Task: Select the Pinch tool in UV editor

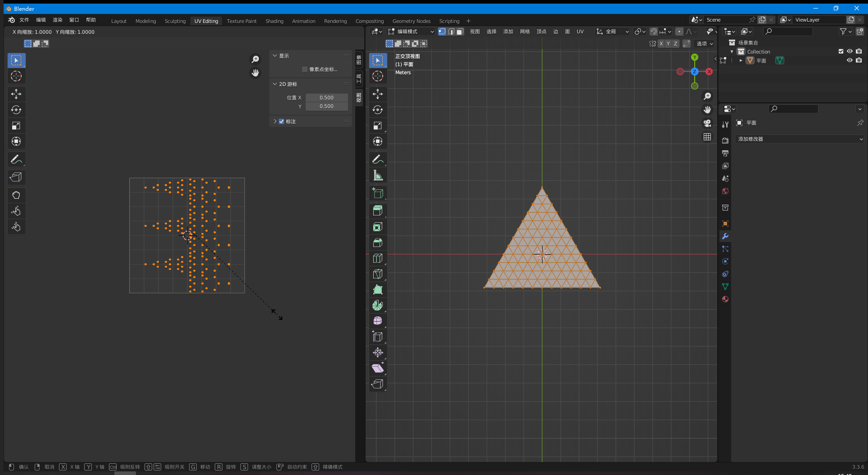Action: pos(16,227)
